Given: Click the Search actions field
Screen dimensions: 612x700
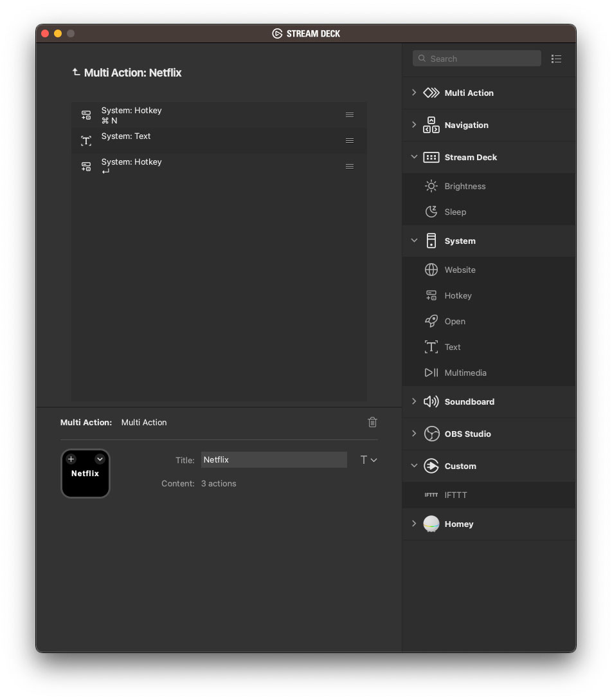Looking at the screenshot, I should point(477,59).
